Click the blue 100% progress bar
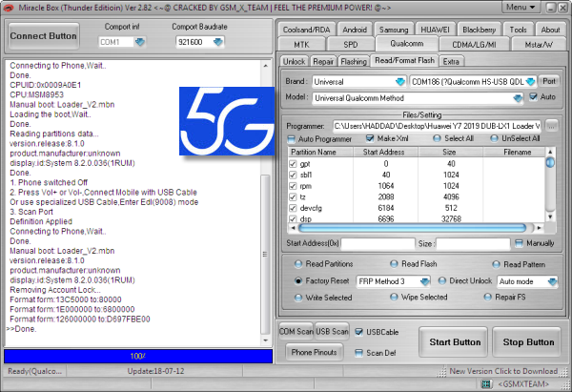 pos(138,356)
